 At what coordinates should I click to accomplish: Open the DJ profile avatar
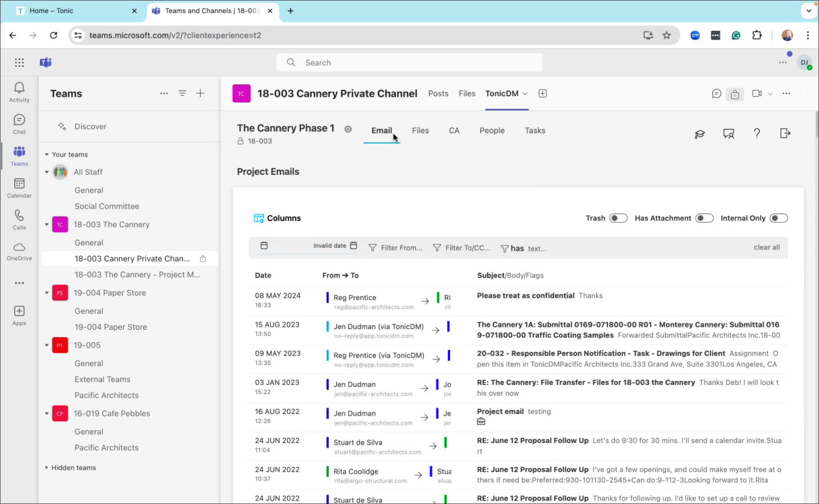coord(804,63)
